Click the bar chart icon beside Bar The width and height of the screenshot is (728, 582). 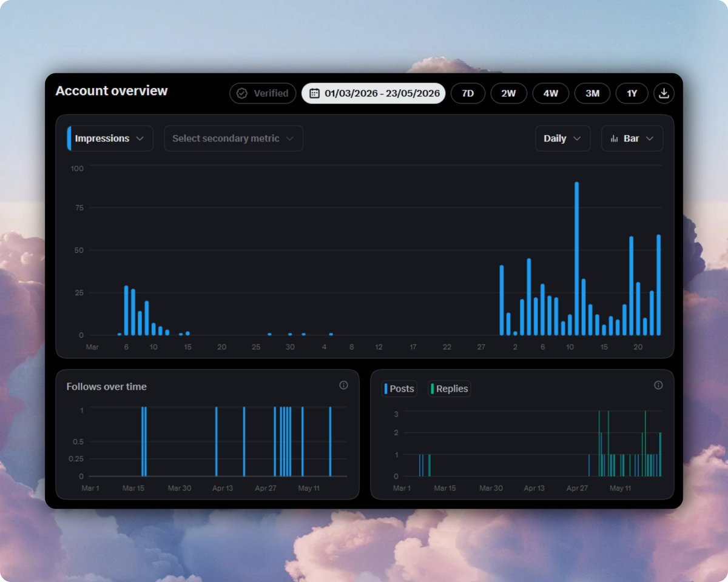coord(615,139)
